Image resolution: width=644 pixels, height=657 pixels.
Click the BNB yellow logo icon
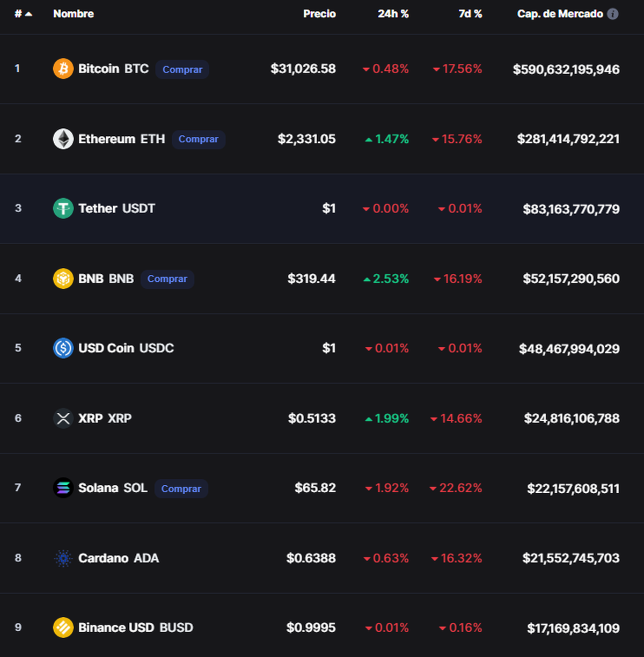[63, 279]
